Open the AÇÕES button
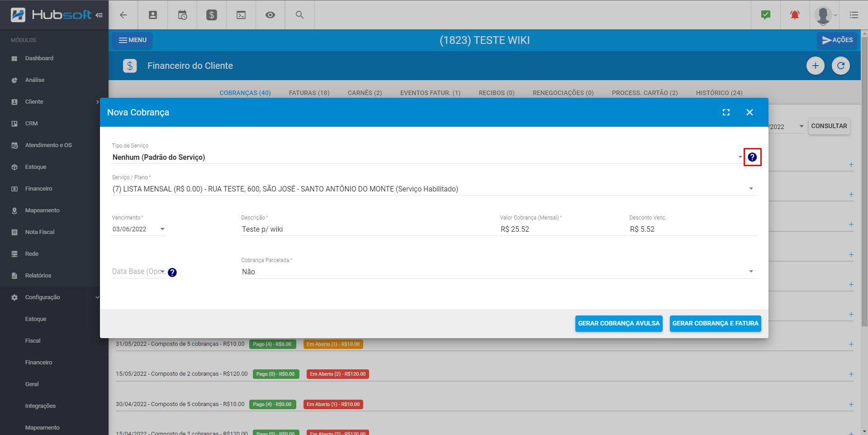Screen dimensions: 868x435 (x=838, y=40)
